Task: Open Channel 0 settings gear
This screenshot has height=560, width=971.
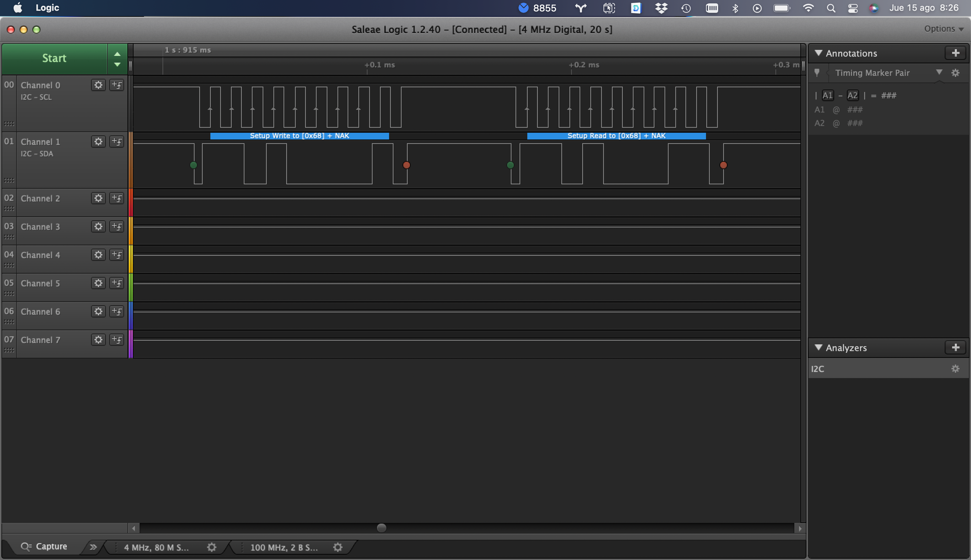Action: coord(98,85)
